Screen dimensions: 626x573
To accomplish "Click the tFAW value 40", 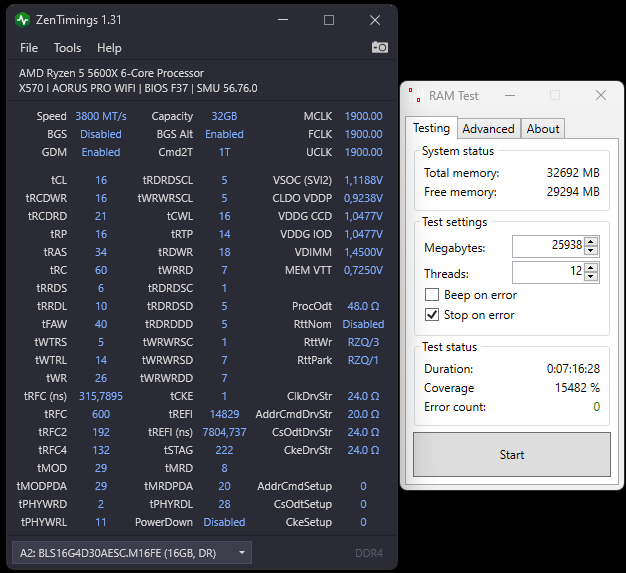I will (x=101, y=324).
